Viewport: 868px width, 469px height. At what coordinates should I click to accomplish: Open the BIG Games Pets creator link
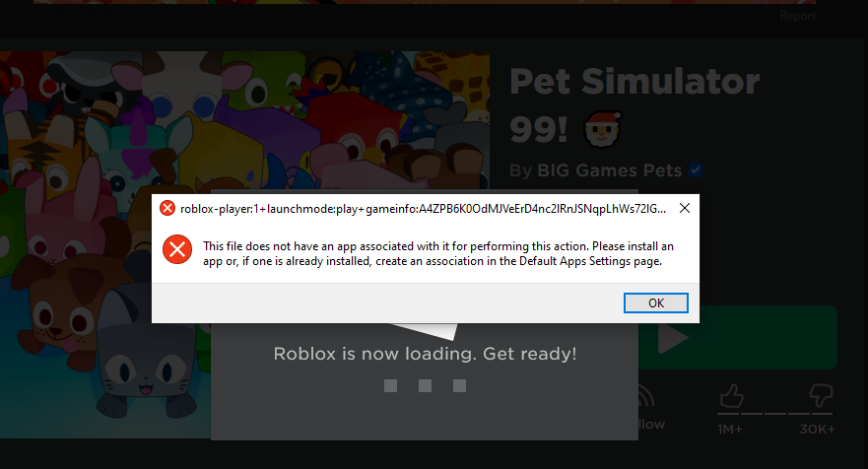click(x=610, y=170)
